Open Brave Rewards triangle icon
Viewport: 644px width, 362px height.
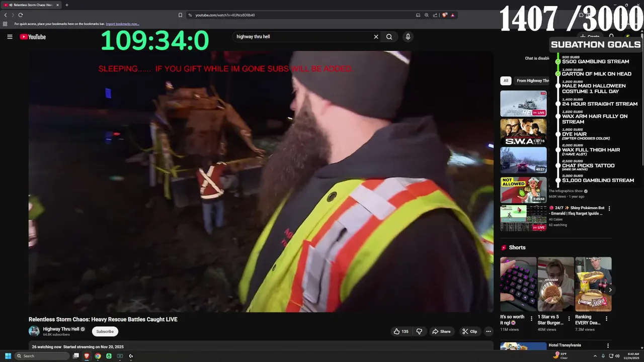[452, 15]
